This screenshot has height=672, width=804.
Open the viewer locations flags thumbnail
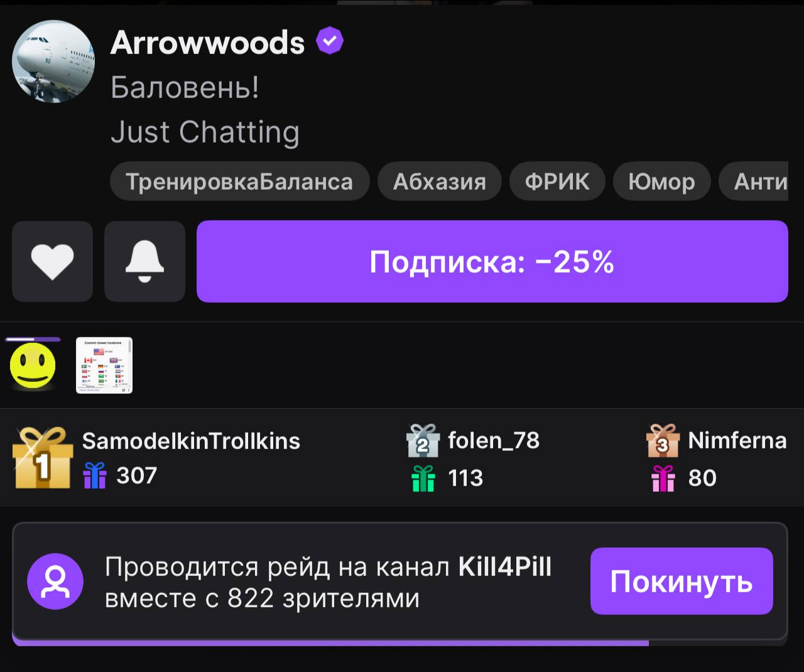tap(104, 365)
